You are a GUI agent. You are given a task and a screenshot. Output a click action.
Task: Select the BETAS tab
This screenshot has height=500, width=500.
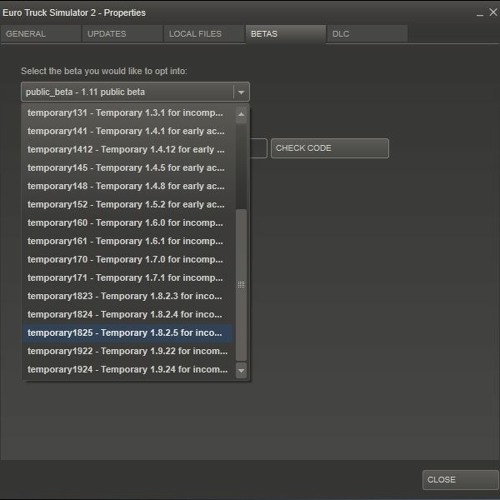tap(286, 34)
